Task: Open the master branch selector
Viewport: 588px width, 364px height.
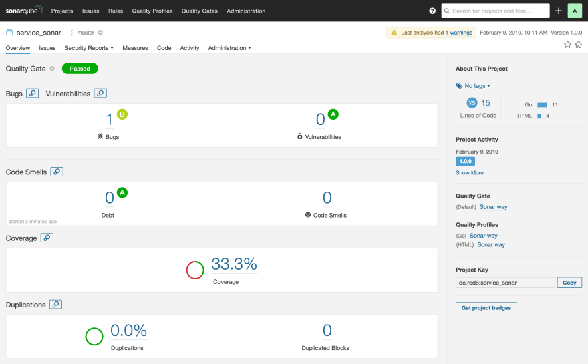Action: (86, 33)
